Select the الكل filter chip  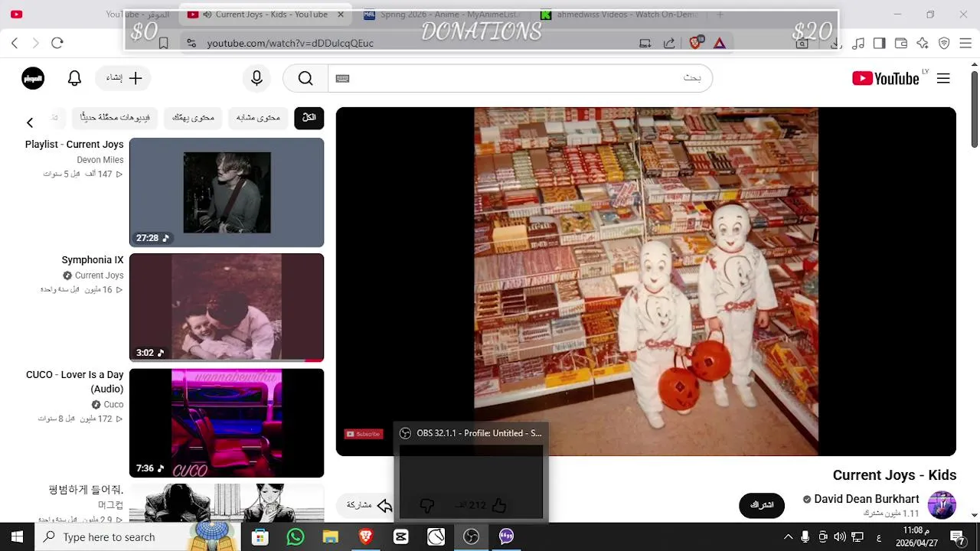309,118
